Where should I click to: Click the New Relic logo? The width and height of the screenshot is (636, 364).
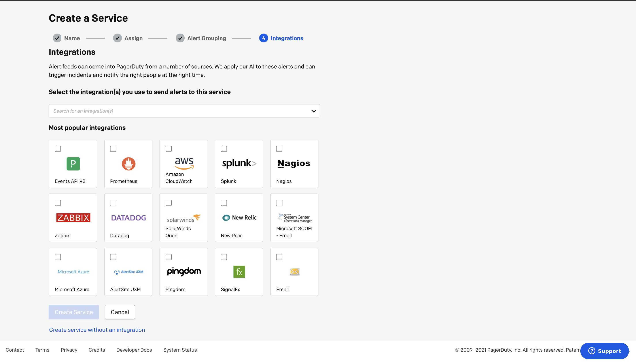(x=239, y=218)
